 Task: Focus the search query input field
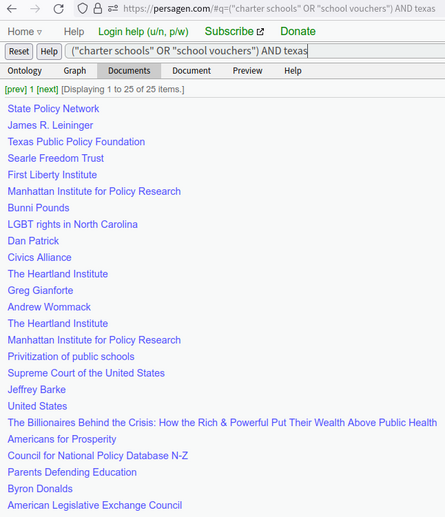(x=255, y=51)
